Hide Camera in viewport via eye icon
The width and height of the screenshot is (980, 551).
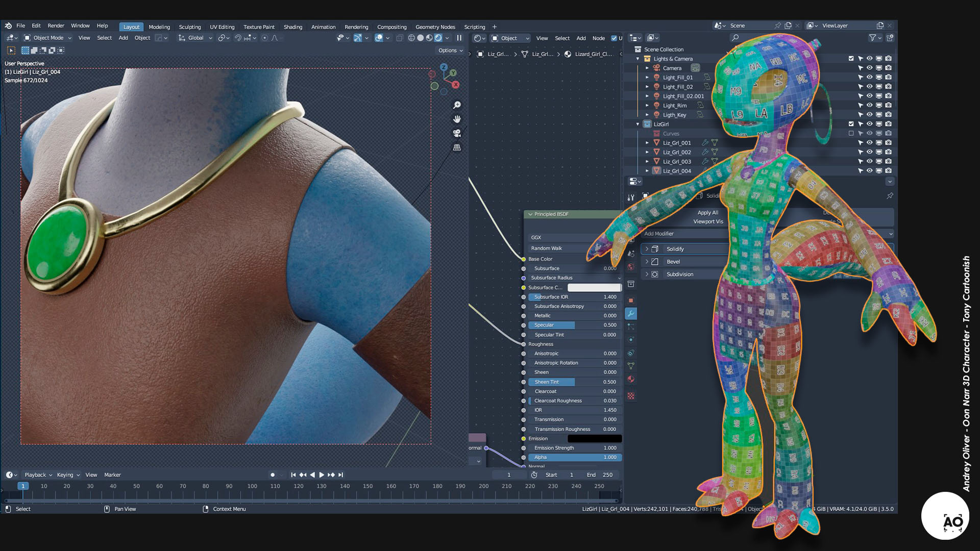coord(870,68)
